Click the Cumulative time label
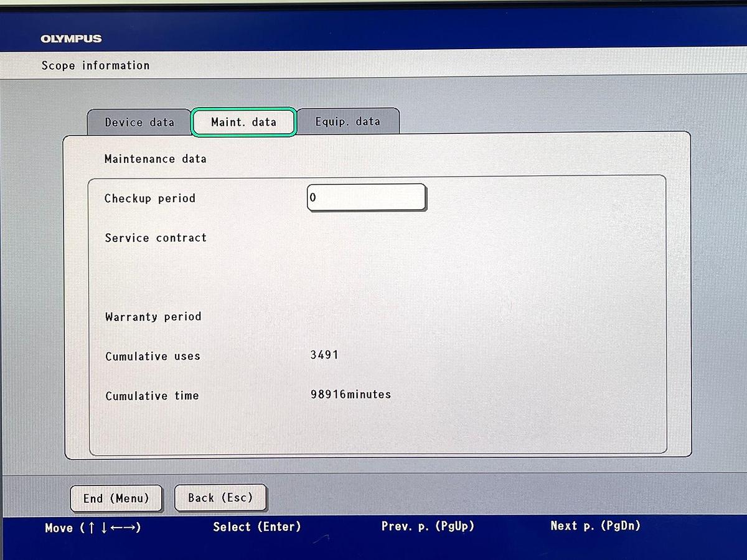The width and height of the screenshot is (747, 560). (152, 396)
